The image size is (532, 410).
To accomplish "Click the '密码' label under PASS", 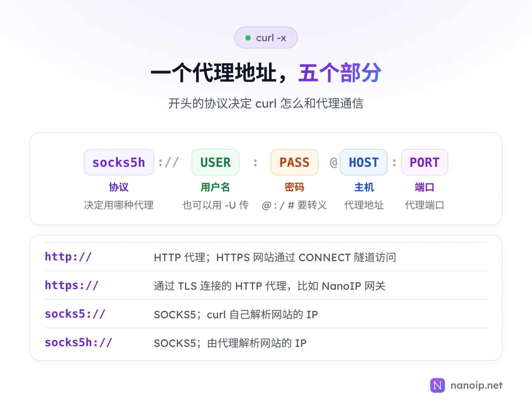I will click(x=295, y=187).
